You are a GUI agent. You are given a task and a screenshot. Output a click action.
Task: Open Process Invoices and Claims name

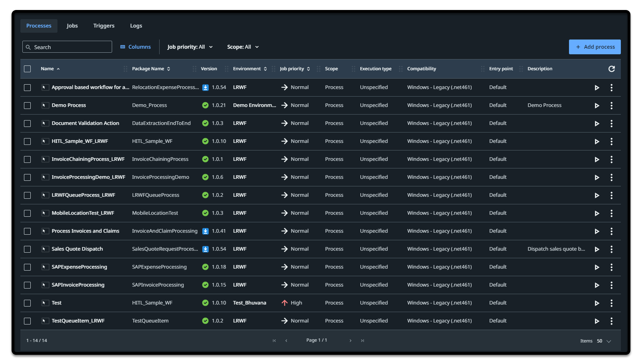tap(85, 231)
